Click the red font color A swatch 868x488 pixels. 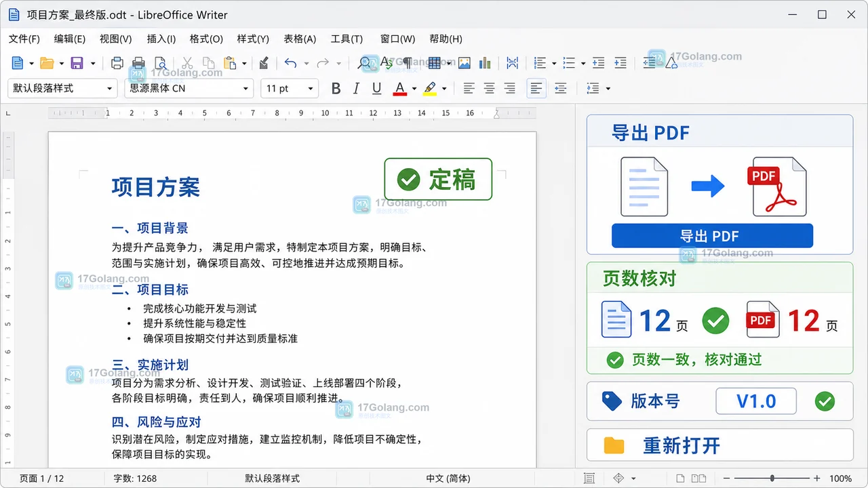399,88
